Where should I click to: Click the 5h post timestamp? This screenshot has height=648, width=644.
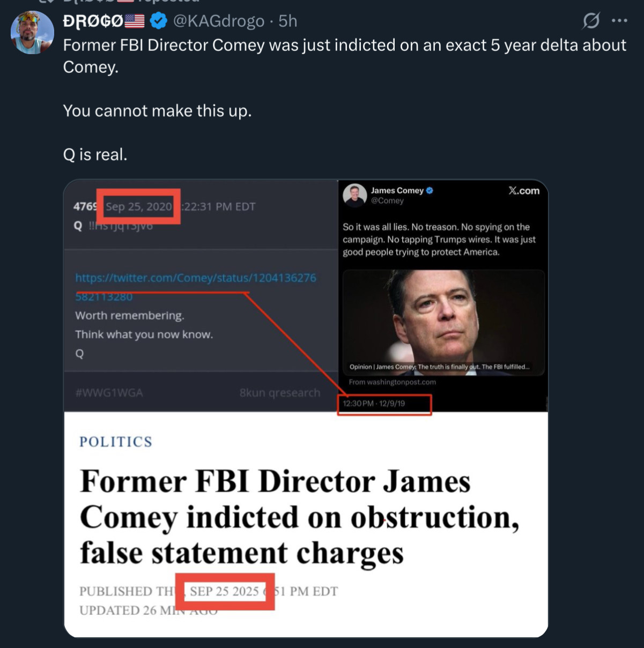288,21
